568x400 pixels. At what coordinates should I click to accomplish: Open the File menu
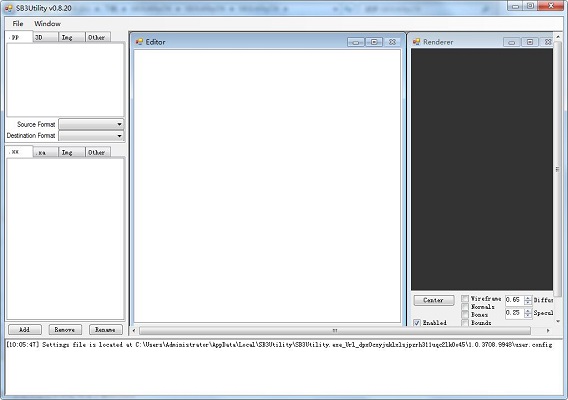pos(18,24)
